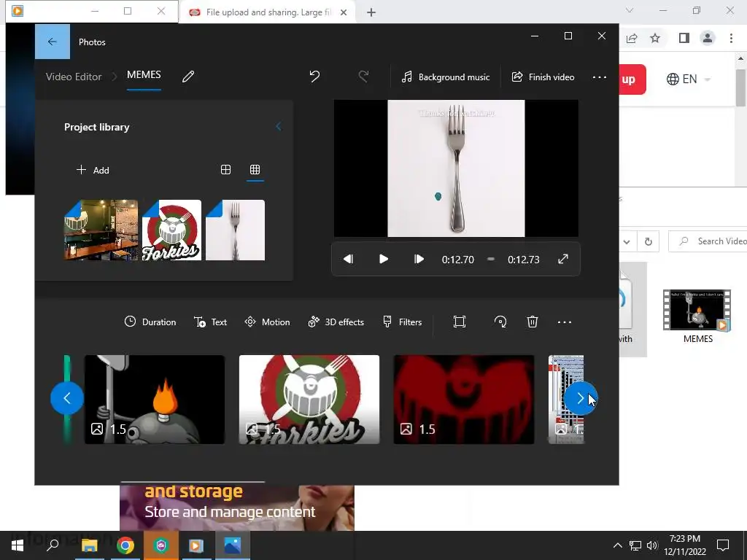Open the volume control in system tray

click(652, 545)
